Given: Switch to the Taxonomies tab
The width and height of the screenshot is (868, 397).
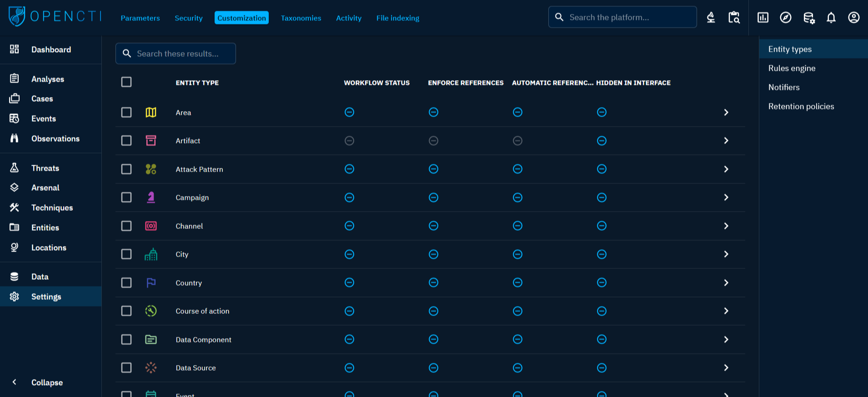Looking at the screenshot, I should 301,18.
